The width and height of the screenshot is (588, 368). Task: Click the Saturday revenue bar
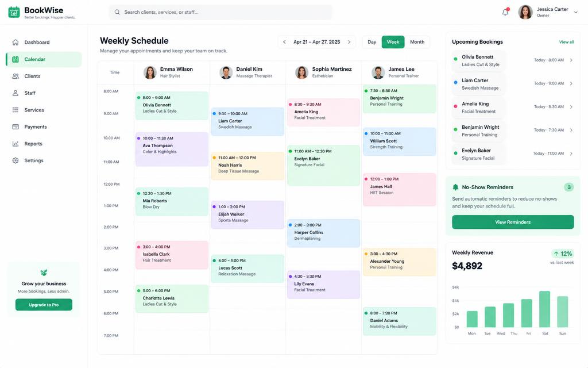[x=544, y=309]
